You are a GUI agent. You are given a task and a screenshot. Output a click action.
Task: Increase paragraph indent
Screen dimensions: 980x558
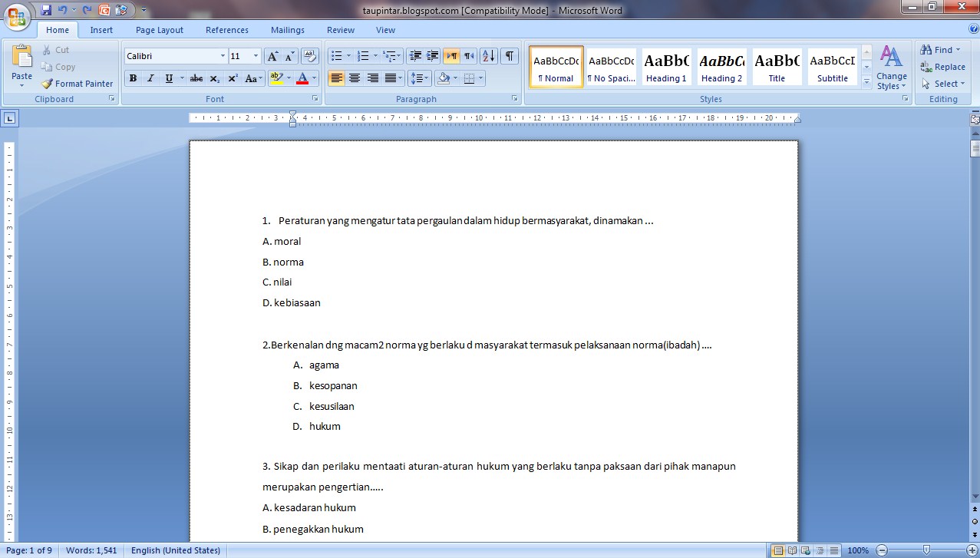[433, 56]
